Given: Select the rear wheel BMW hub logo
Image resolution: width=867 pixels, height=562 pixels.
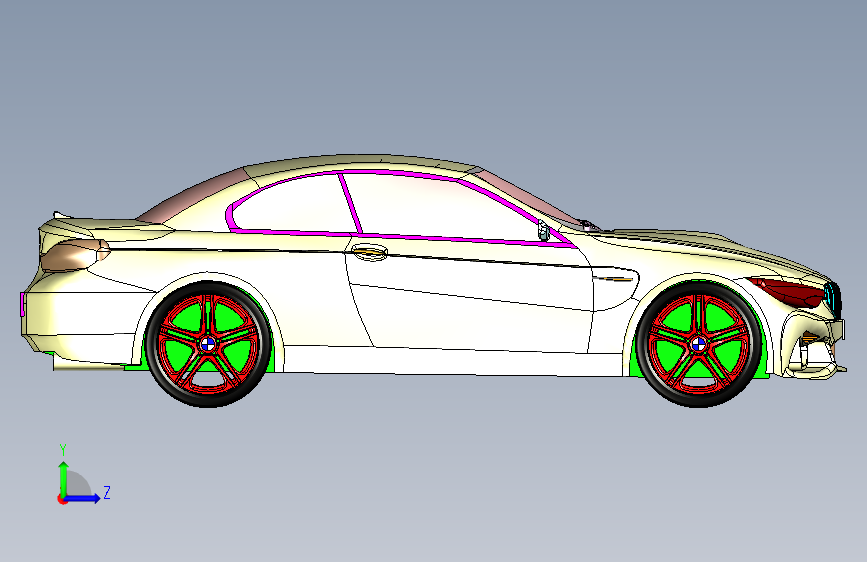Looking at the screenshot, I should [208, 345].
